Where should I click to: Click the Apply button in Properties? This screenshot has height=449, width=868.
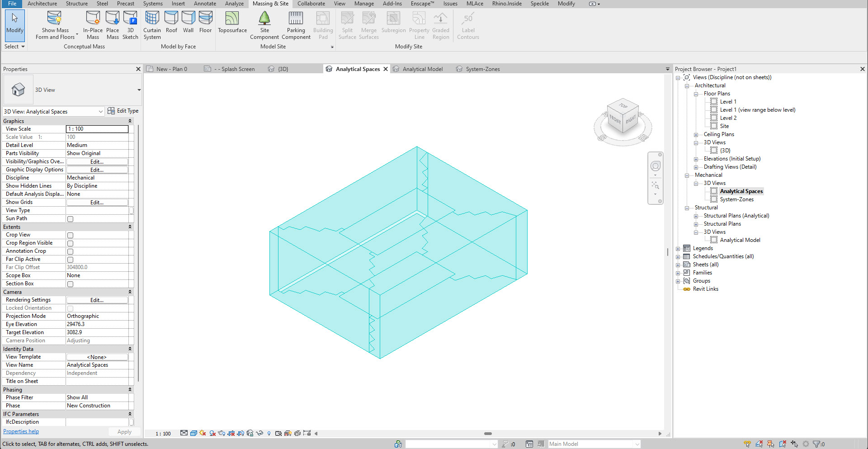pos(124,431)
